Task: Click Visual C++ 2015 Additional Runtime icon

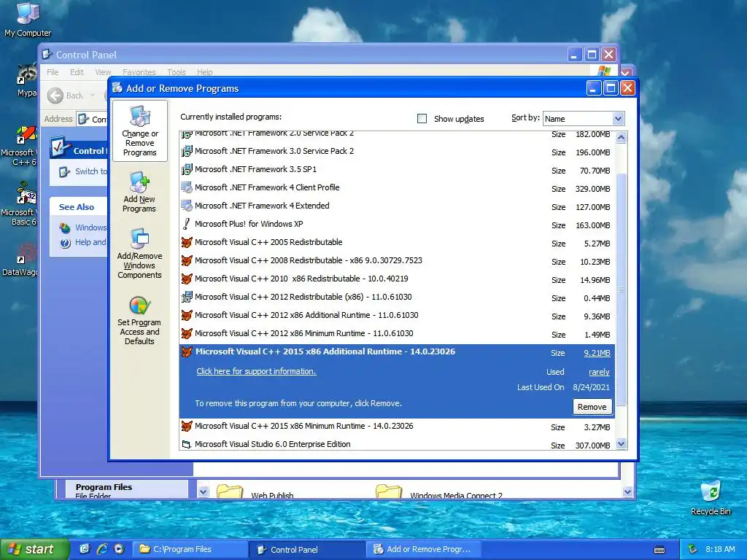Action: tap(187, 352)
